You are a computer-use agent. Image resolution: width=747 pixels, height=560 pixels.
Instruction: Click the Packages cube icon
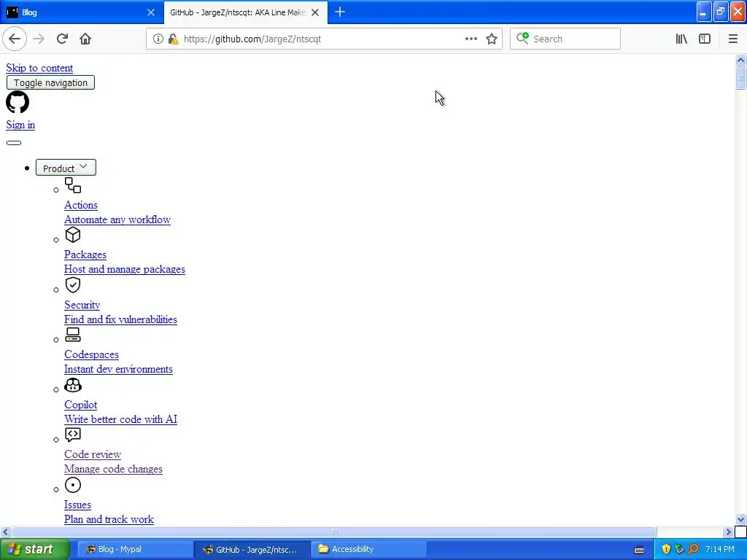(x=73, y=235)
